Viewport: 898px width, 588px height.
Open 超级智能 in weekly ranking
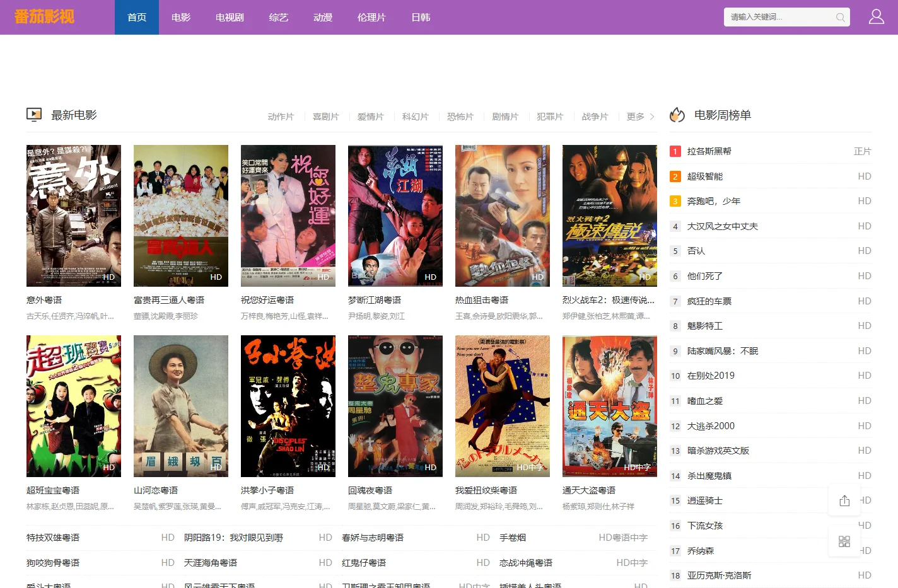pyautogui.click(x=705, y=176)
